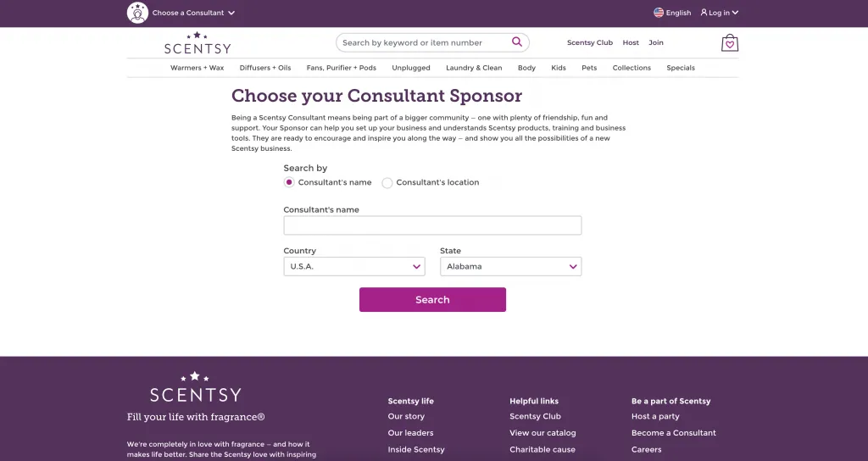Click the Consultant's name text field
868x461 pixels.
432,225
